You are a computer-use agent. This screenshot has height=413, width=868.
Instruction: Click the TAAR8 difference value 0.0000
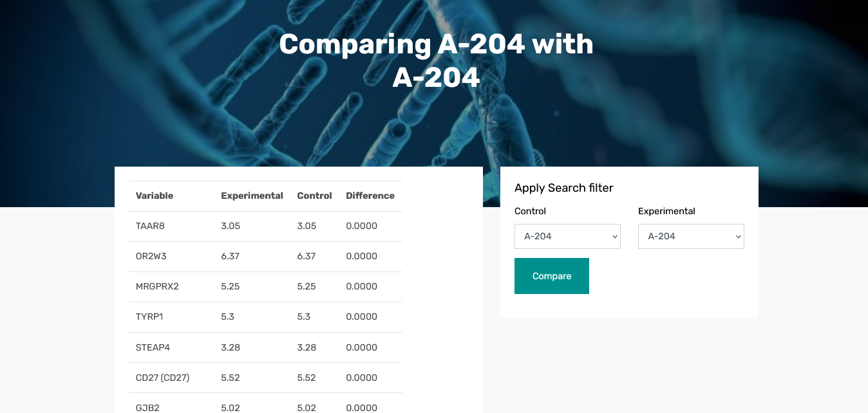(361, 226)
